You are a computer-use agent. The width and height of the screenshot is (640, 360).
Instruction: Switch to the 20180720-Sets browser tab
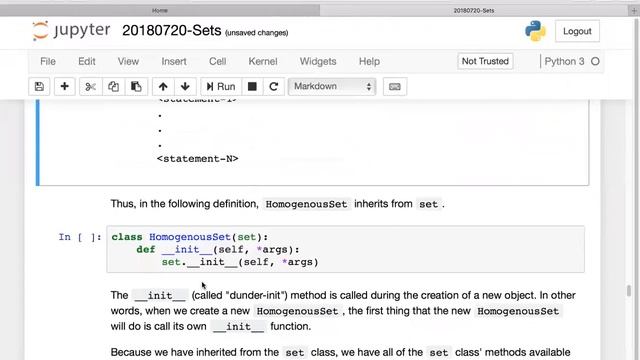point(473,10)
